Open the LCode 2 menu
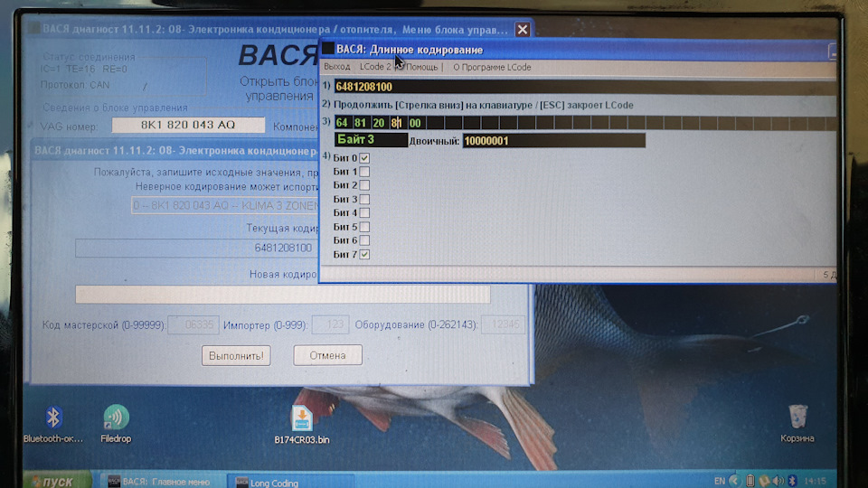This screenshot has height=488, width=868. pyautogui.click(x=375, y=67)
